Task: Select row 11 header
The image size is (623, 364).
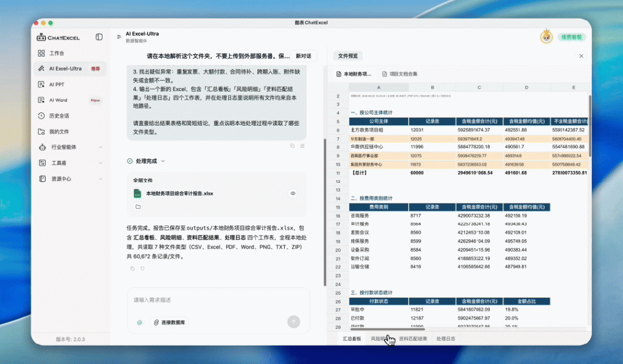Action: 338,173
